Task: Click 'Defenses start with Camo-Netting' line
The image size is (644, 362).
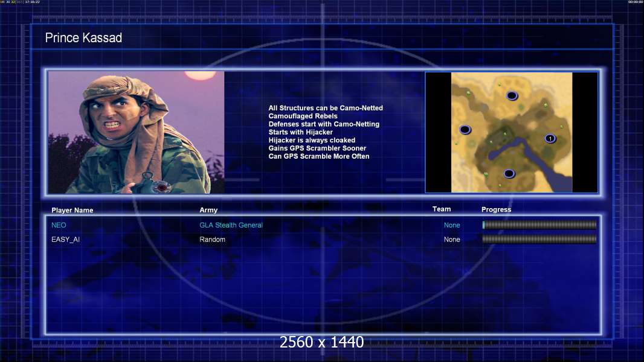Action: click(x=324, y=124)
